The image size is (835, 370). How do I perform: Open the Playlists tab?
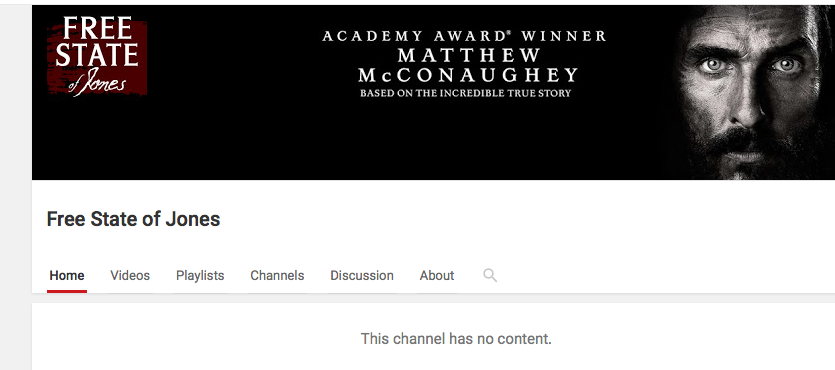tap(200, 276)
